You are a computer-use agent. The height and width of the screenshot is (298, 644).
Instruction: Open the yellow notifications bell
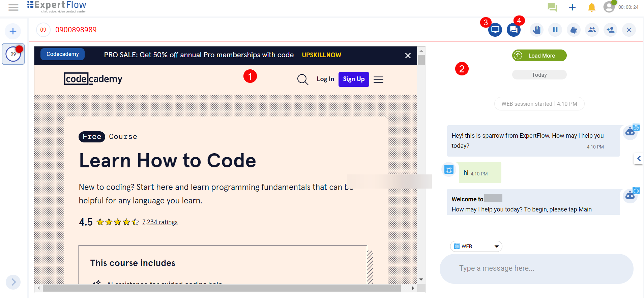pos(591,7)
